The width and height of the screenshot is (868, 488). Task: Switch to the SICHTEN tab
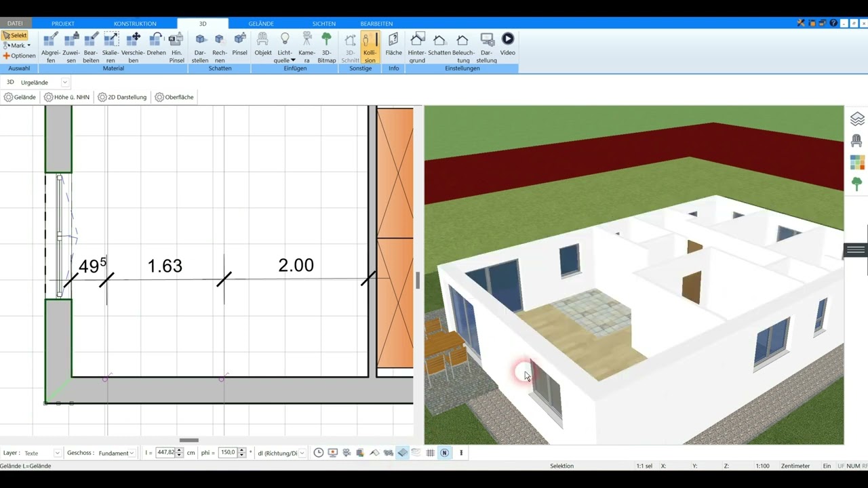point(324,24)
